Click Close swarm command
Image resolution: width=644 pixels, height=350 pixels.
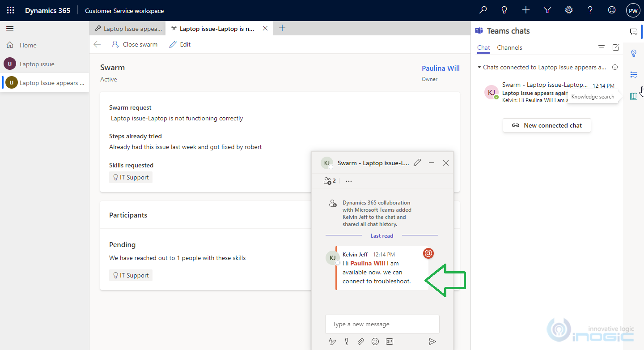[135, 44]
